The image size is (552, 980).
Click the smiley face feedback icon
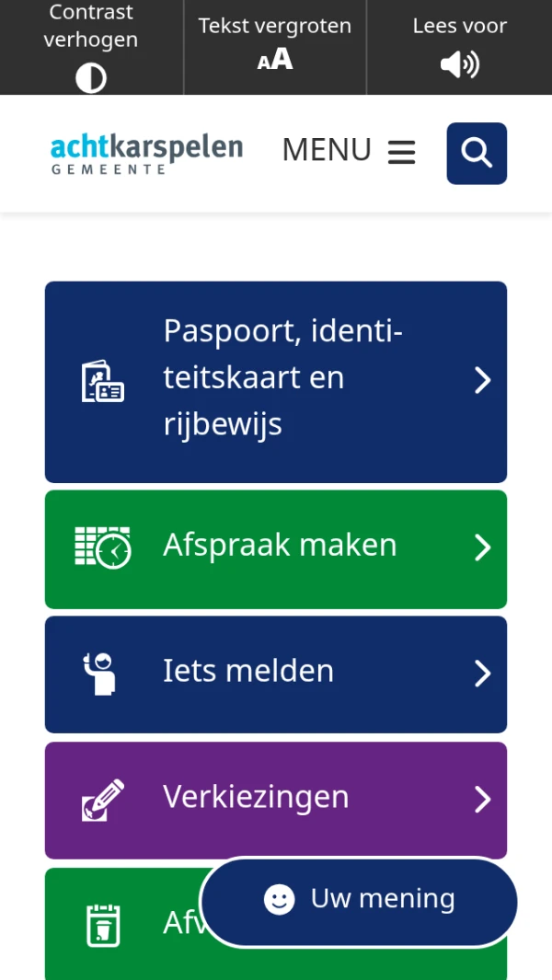(x=280, y=899)
